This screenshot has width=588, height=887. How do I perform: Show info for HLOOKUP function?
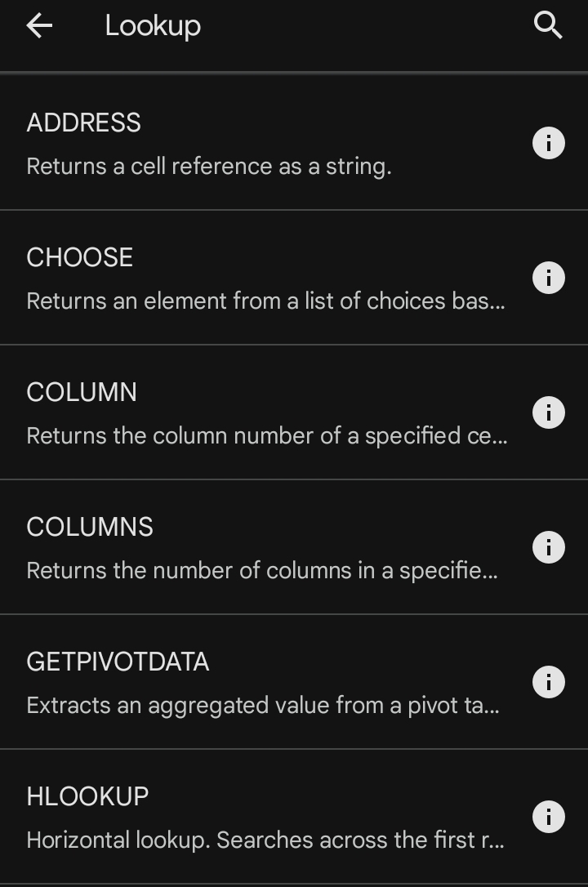[x=549, y=816]
